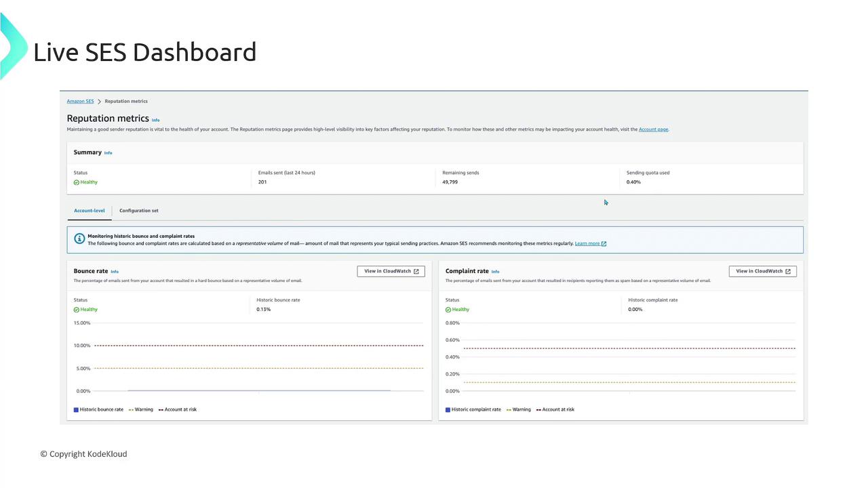
Task: Open the Account page link
Action: (x=653, y=129)
